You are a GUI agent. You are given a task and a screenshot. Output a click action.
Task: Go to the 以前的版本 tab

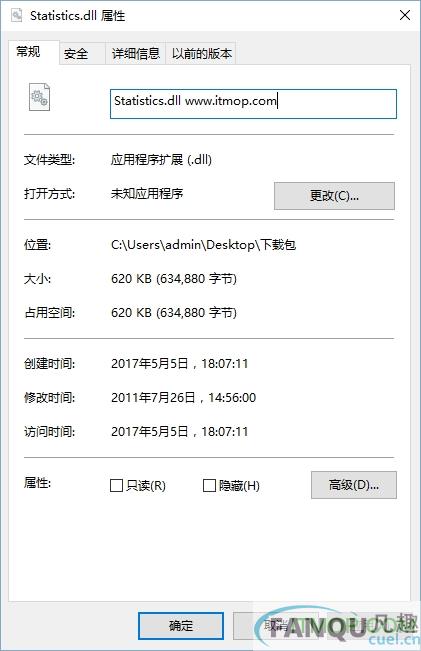point(201,54)
